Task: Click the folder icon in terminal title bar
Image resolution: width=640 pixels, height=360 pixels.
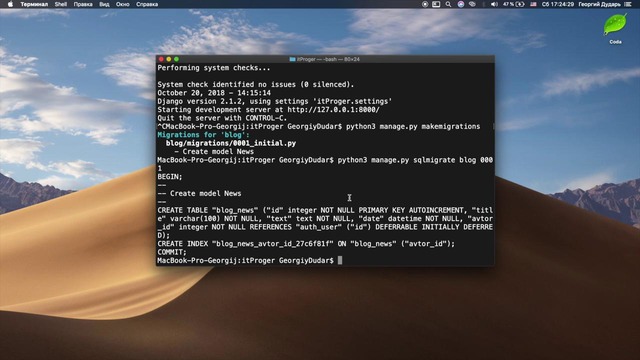Action: [292, 59]
